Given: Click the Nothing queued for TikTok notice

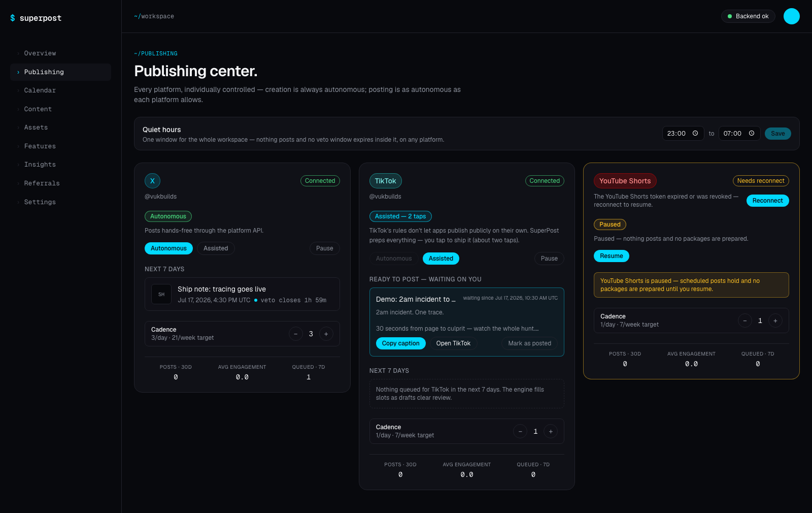Looking at the screenshot, I should pyautogui.click(x=467, y=394).
